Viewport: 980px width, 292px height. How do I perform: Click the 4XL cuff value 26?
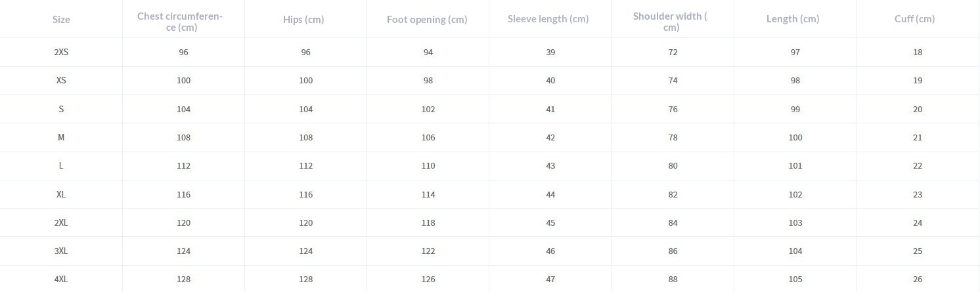point(918,280)
